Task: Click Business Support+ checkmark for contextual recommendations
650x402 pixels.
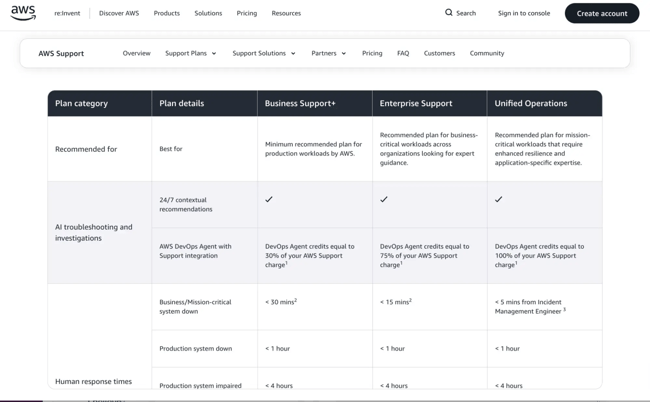Action: pyautogui.click(x=269, y=199)
